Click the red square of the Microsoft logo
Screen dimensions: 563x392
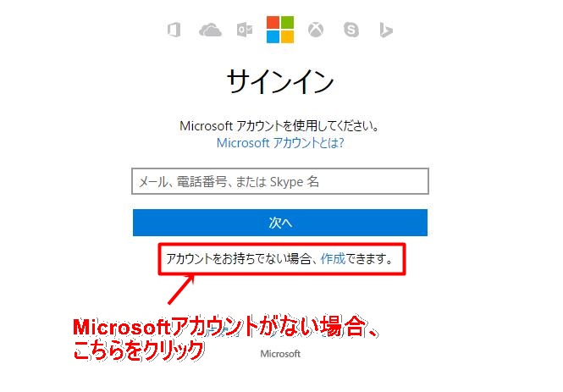point(273,22)
